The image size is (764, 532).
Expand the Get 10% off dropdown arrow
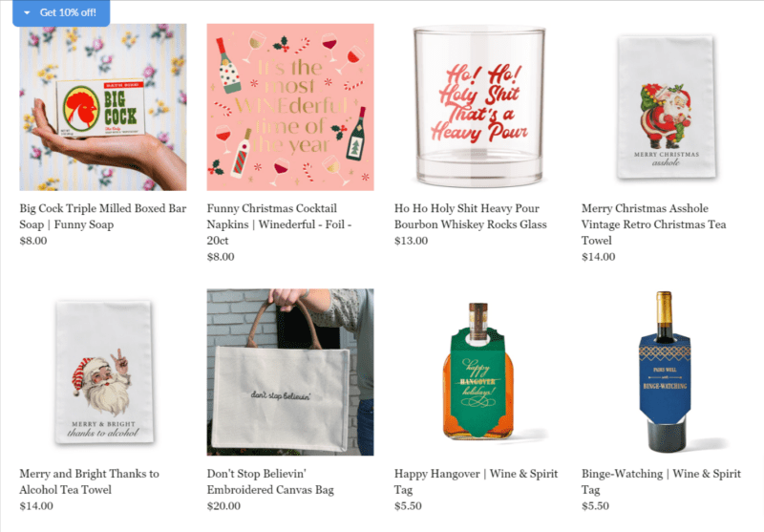(x=27, y=12)
